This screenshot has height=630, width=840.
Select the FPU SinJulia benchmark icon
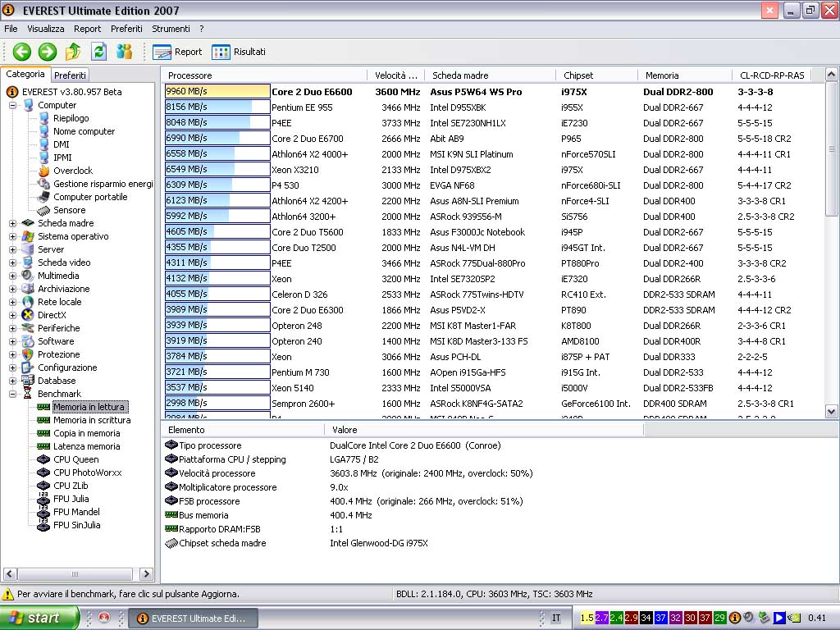(44, 526)
